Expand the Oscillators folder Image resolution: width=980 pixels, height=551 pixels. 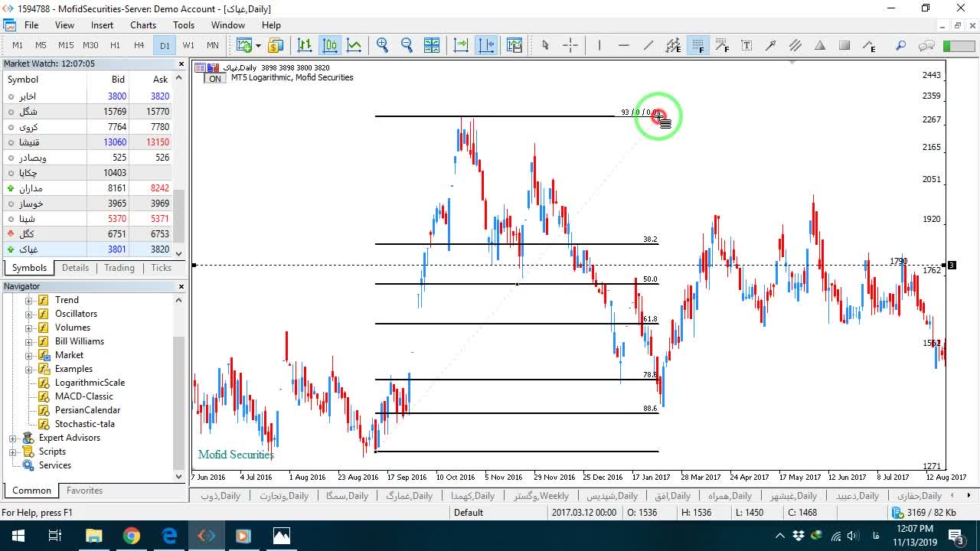pyautogui.click(x=29, y=314)
